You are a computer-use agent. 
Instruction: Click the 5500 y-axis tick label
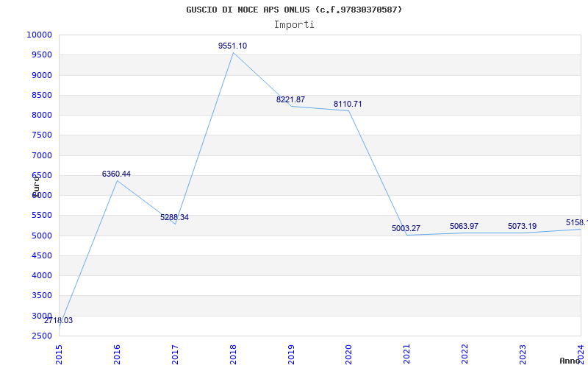tap(41, 216)
